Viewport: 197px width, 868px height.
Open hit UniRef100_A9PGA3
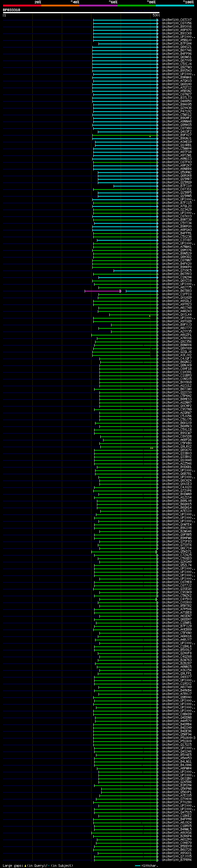[176, 230]
